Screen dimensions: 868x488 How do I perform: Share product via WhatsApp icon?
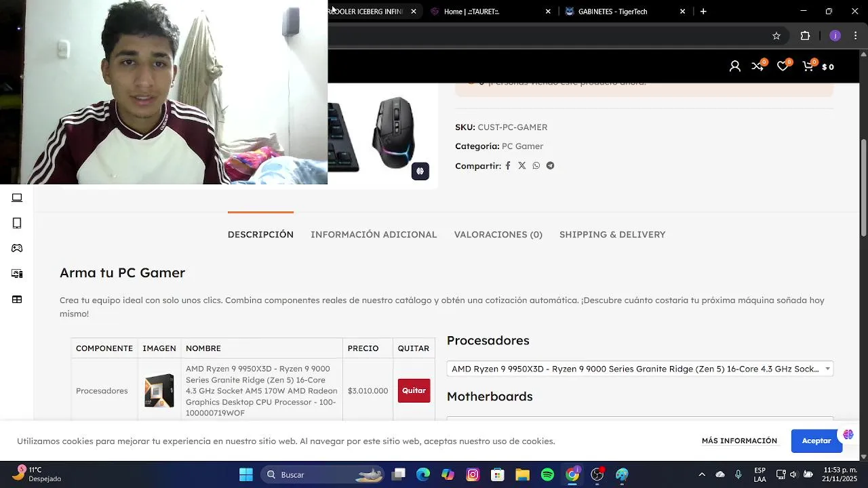pyautogui.click(x=536, y=165)
